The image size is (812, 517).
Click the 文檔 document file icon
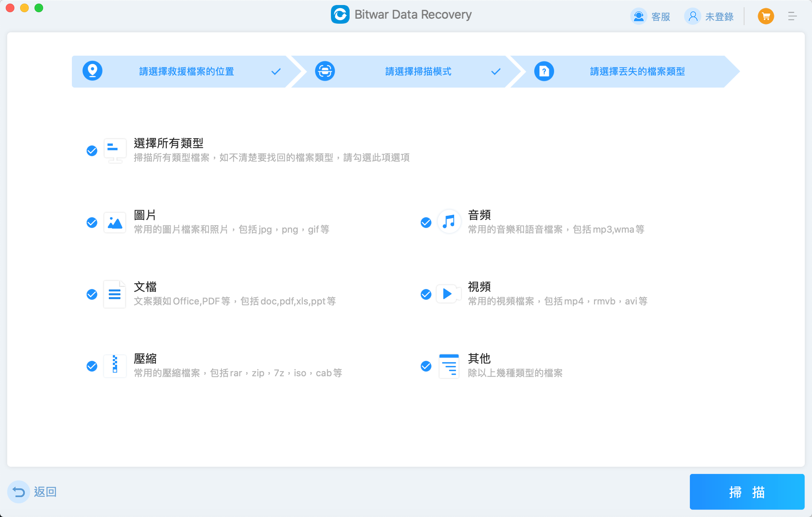coord(115,294)
